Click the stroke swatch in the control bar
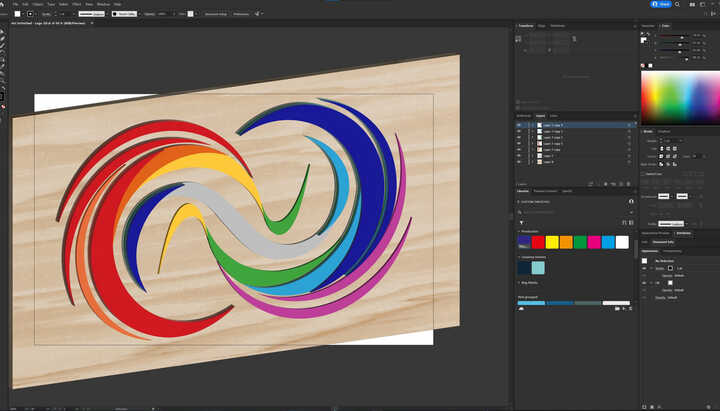The image size is (720, 411). 30,14
